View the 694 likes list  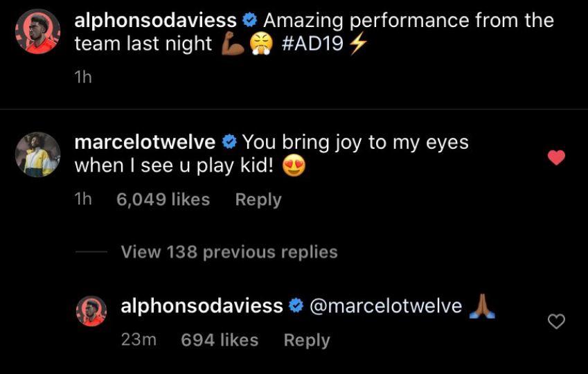pos(220,340)
